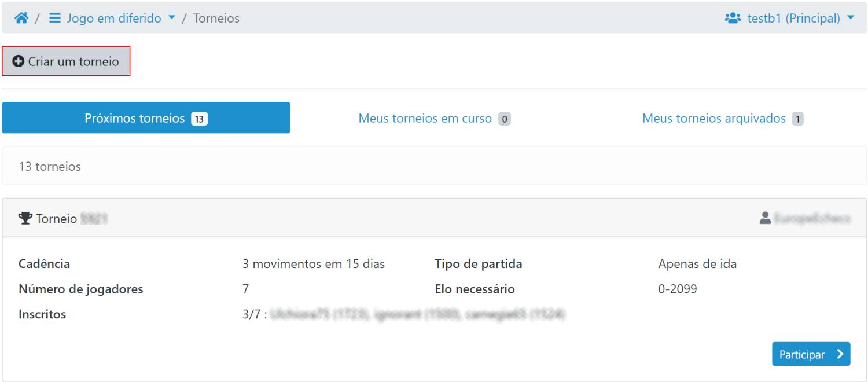The height and width of the screenshot is (382, 868).
Task: Click the trophy icon in tournament header
Action: (x=25, y=219)
